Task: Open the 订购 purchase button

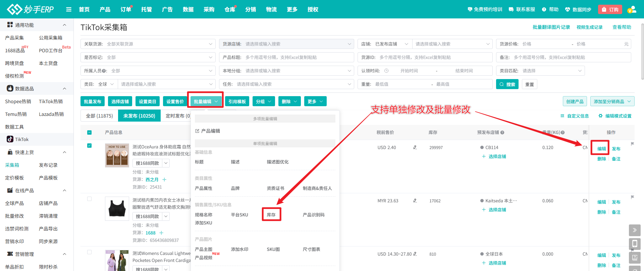Action: (x=610, y=9)
